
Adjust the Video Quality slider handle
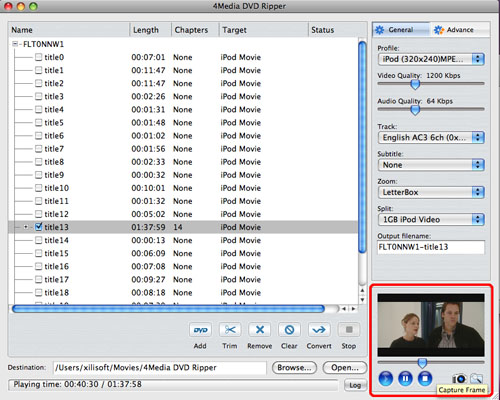415,84
